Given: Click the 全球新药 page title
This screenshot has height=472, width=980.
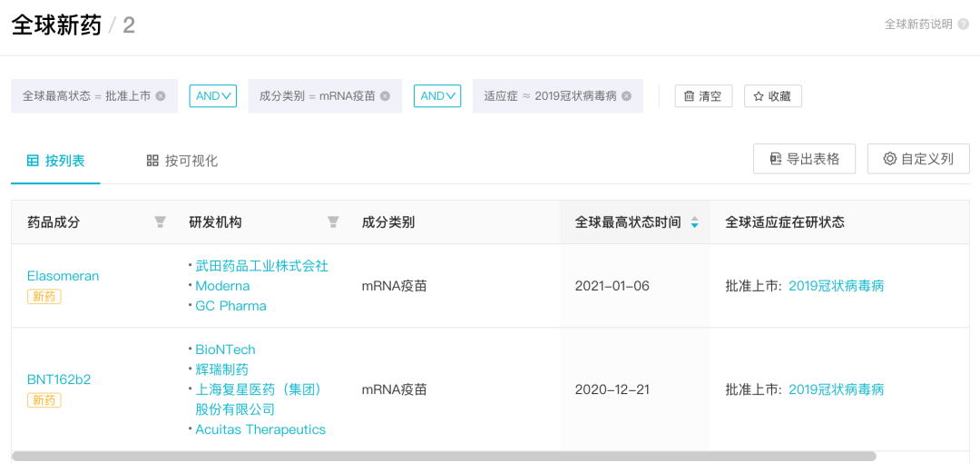Looking at the screenshot, I should [56, 25].
